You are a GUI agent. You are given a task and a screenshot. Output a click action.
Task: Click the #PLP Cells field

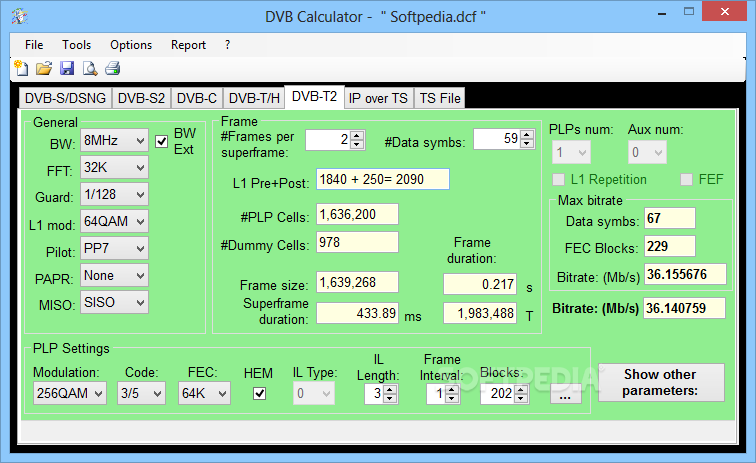pyautogui.click(x=357, y=214)
